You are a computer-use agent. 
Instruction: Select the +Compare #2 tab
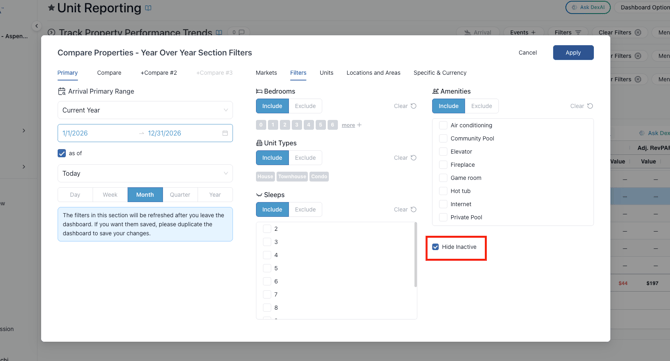pos(159,73)
